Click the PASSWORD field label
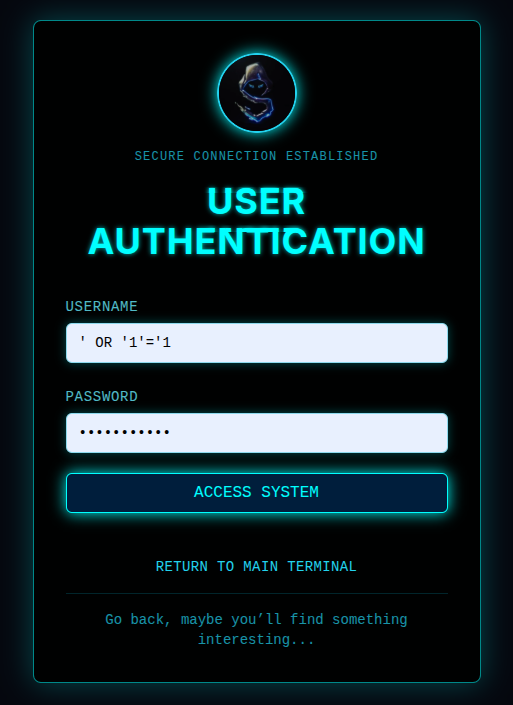Image resolution: width=513 pixels, height=705 pixels. (x=102, y=397)
